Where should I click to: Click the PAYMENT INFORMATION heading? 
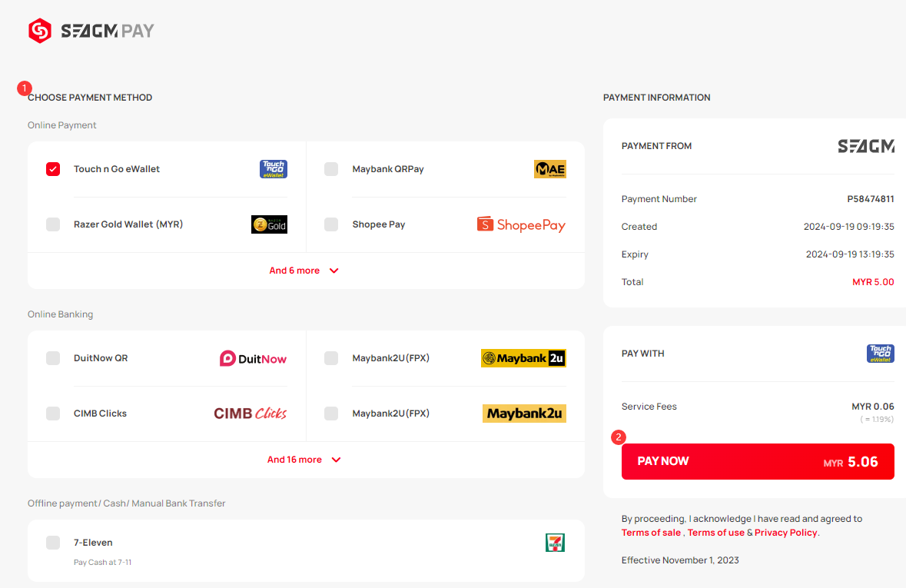[x=657, y=98]
